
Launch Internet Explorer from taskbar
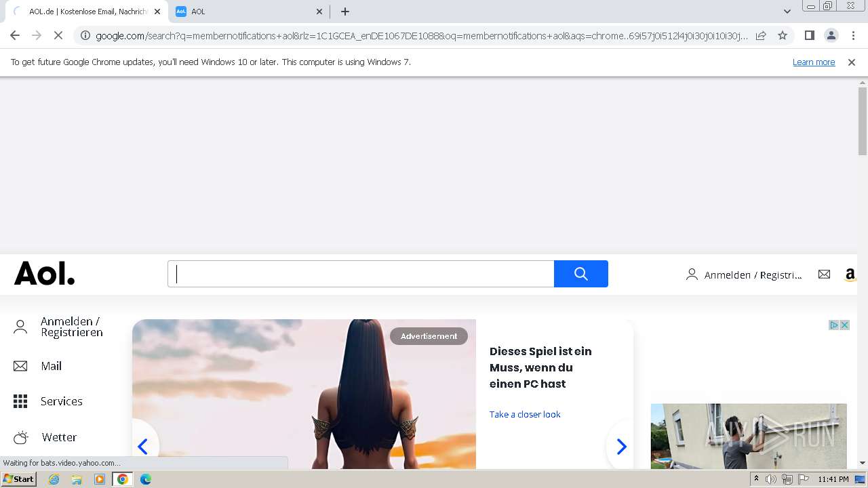(54, 479)
